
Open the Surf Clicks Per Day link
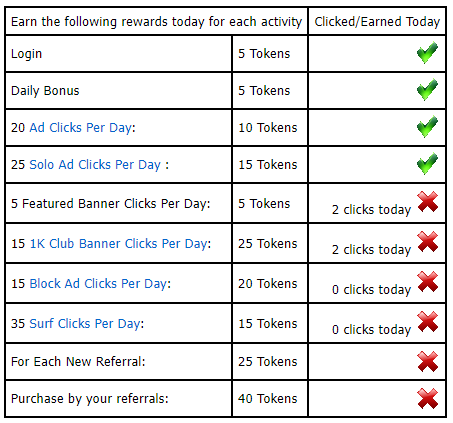[85, 324]
